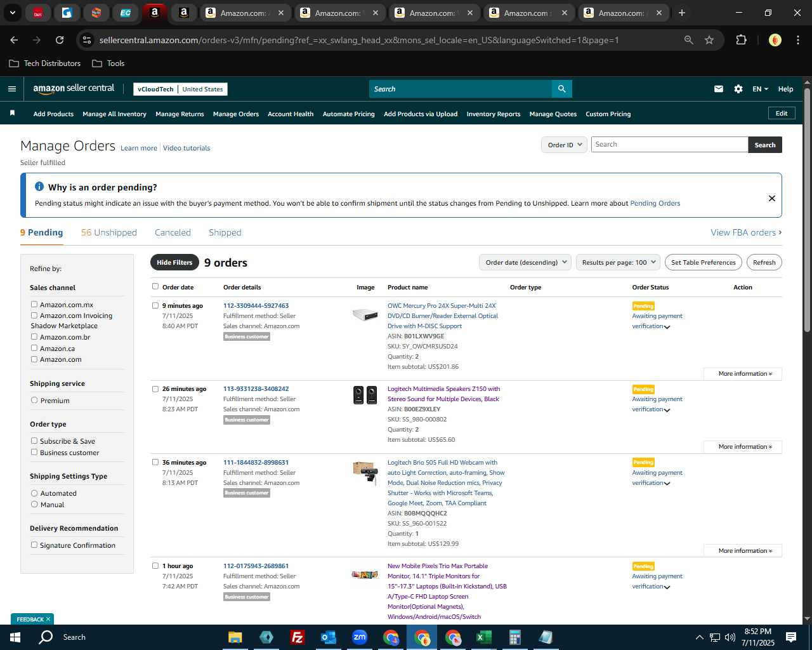Image resolution: width=812 pixels, height=650 pixels.
Task: Open the Seller Central hamburger menu
Action: (11, 89)
